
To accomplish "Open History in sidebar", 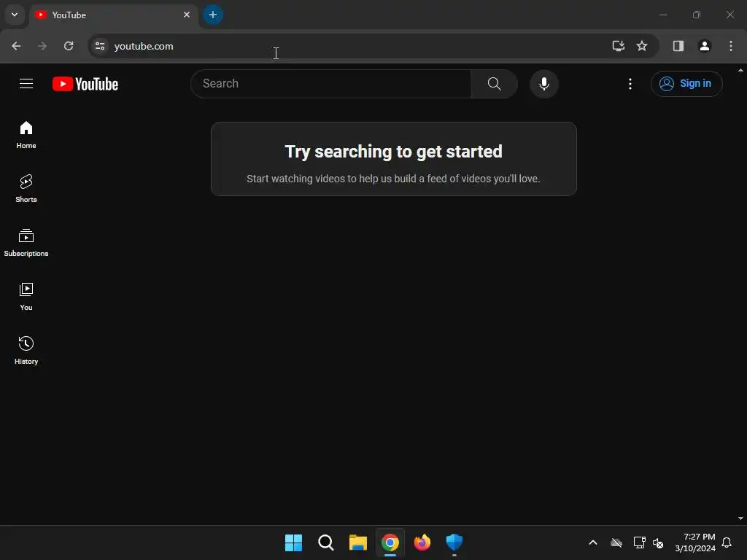I will point(26,351).
